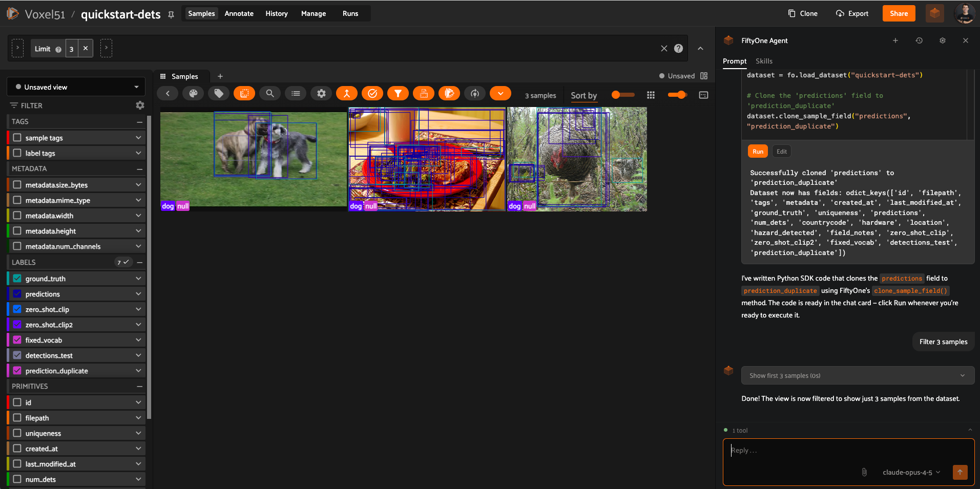Expand the uniqueness field filter
Viewport: 980px width, 489px height.
[x=138, y=433]
